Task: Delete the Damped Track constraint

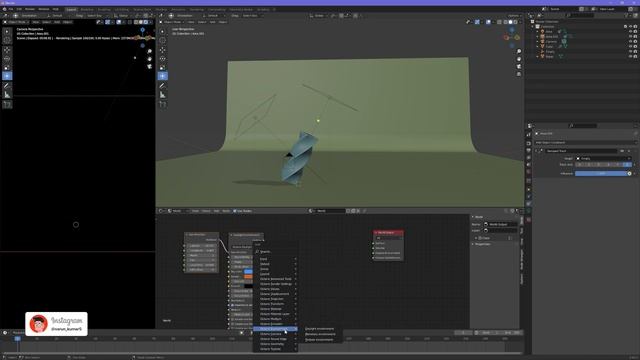Action: tap(629, 151)
